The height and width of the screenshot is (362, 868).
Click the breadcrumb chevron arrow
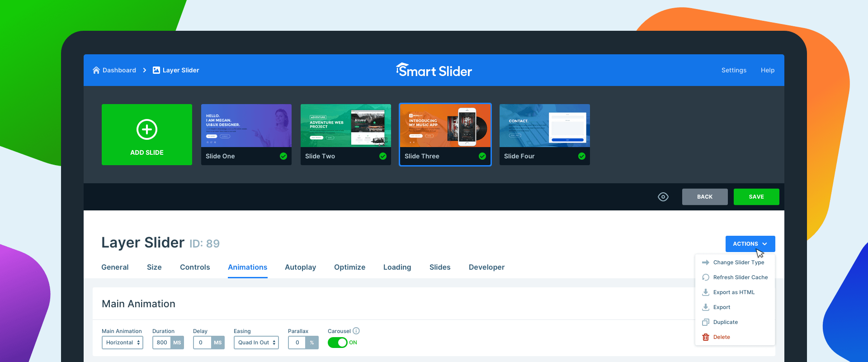pos(145,70)
